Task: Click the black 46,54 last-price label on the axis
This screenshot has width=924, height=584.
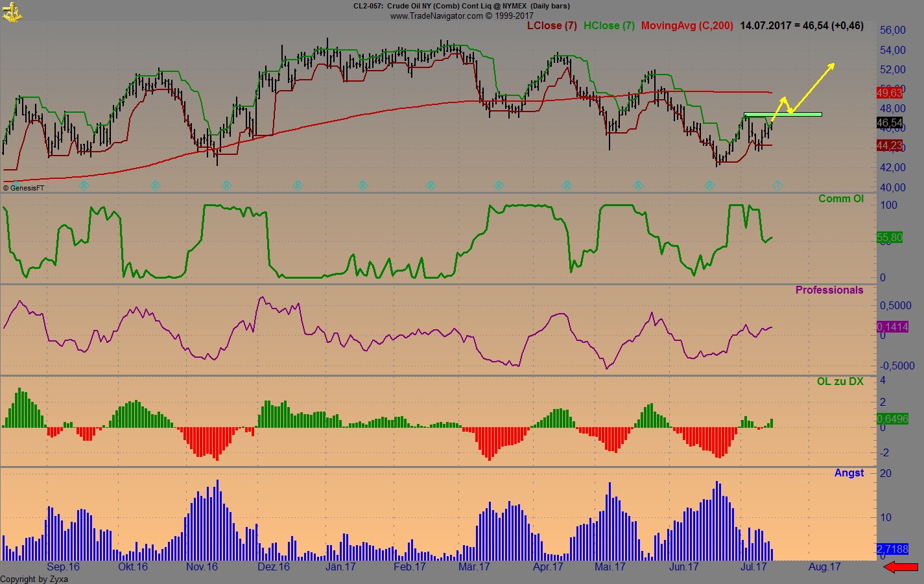Action: [888, 123]
